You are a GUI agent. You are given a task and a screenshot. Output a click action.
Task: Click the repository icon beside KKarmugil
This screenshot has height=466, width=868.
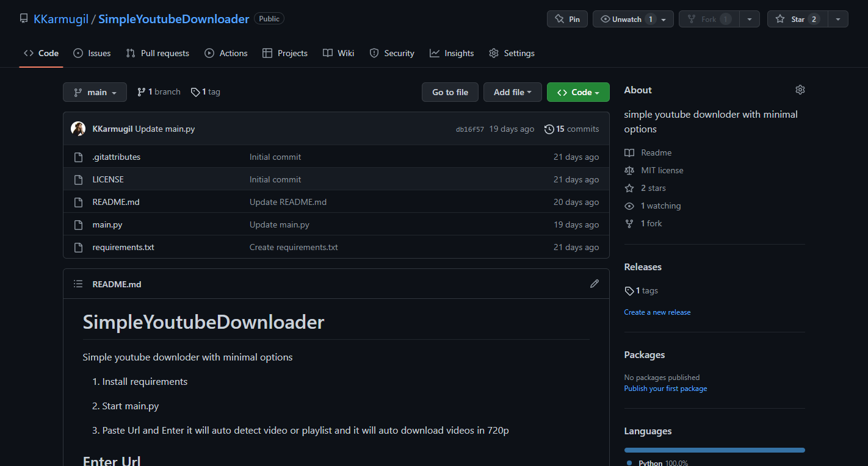[24, 19]
